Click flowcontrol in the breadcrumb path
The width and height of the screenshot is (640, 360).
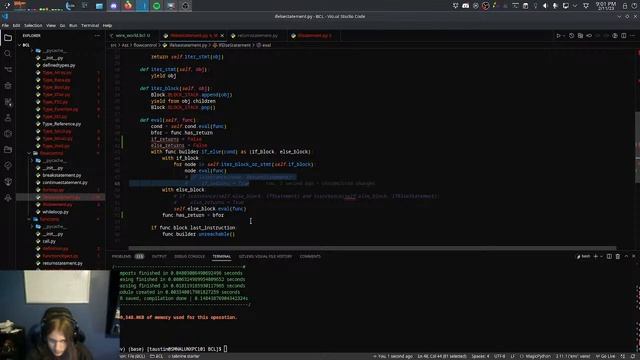tap(145, 45)
